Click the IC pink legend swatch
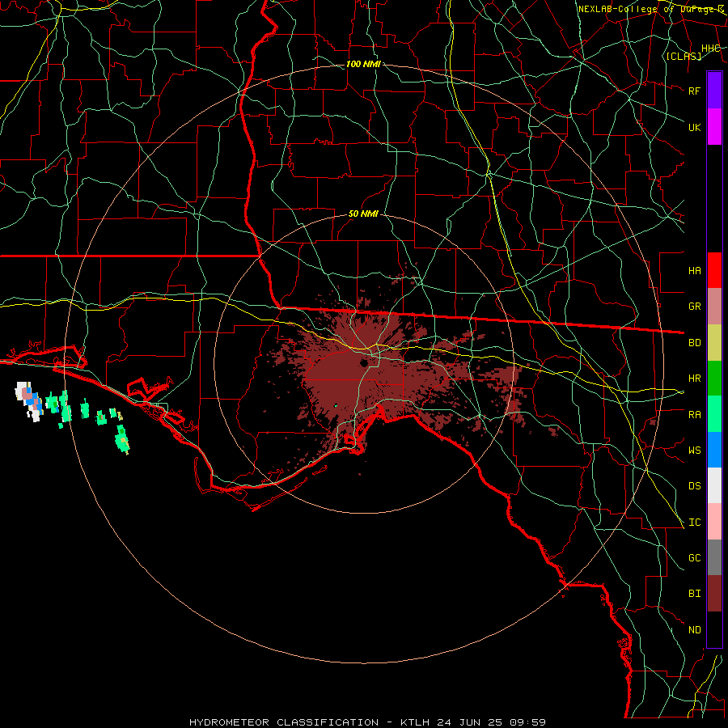Viewport: 728px width, 728px height. 714,522
